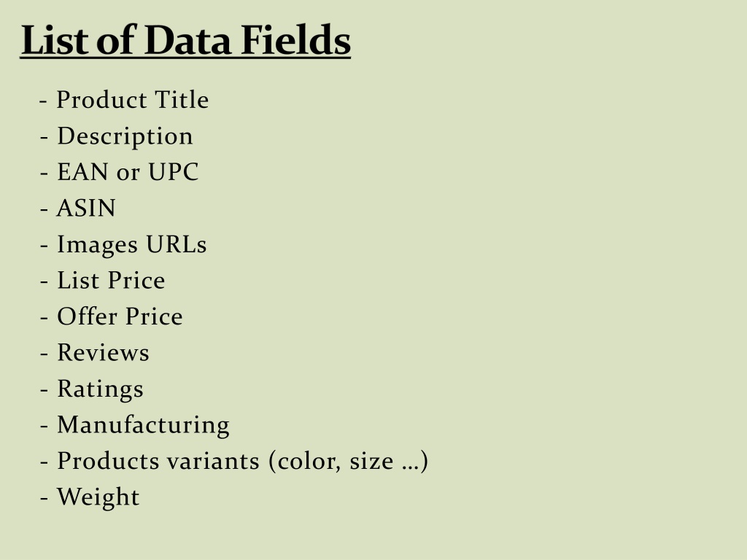This screenshot has height=560, width=747.
Task: Click the word Fields in the title
Action: coord(296,41)
